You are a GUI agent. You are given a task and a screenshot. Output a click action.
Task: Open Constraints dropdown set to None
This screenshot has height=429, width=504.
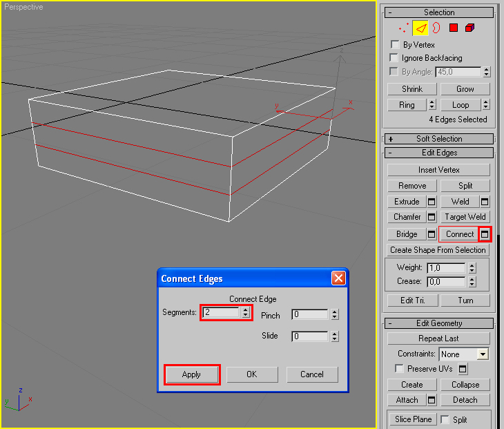(x=464, y=354)
